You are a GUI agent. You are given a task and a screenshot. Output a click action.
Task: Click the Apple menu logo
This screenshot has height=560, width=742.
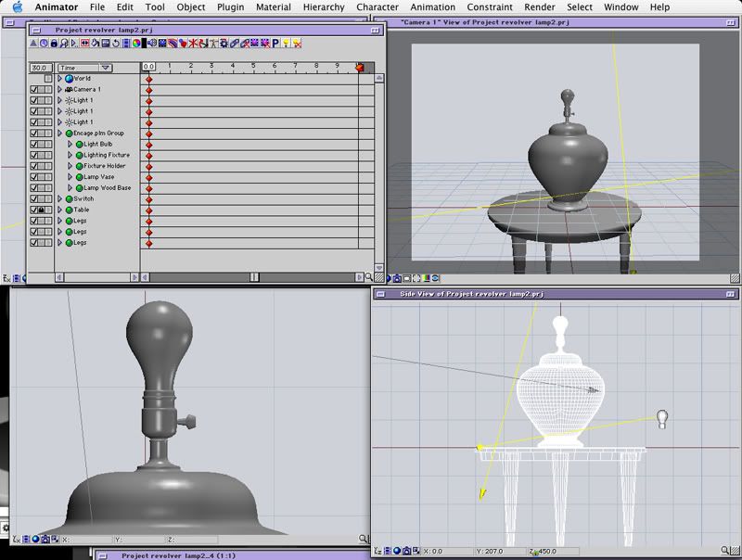[x=17, y=6]
